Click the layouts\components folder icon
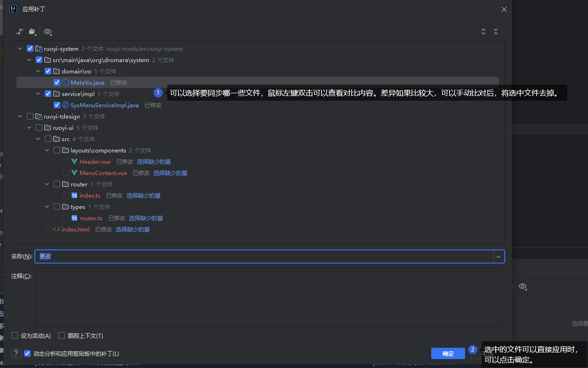This screenshot has width=588, height=368. pyautogui.click(x=65, y=150)
